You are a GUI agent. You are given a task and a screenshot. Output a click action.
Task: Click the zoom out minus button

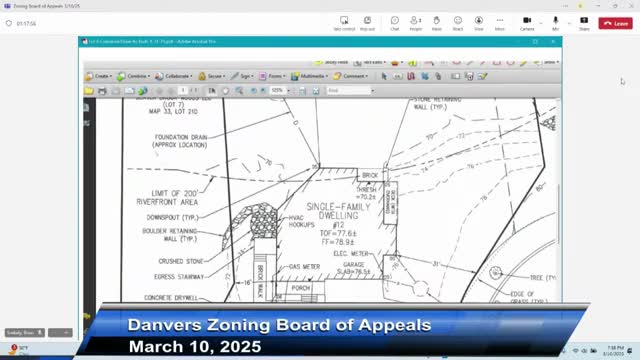[254, 91]
